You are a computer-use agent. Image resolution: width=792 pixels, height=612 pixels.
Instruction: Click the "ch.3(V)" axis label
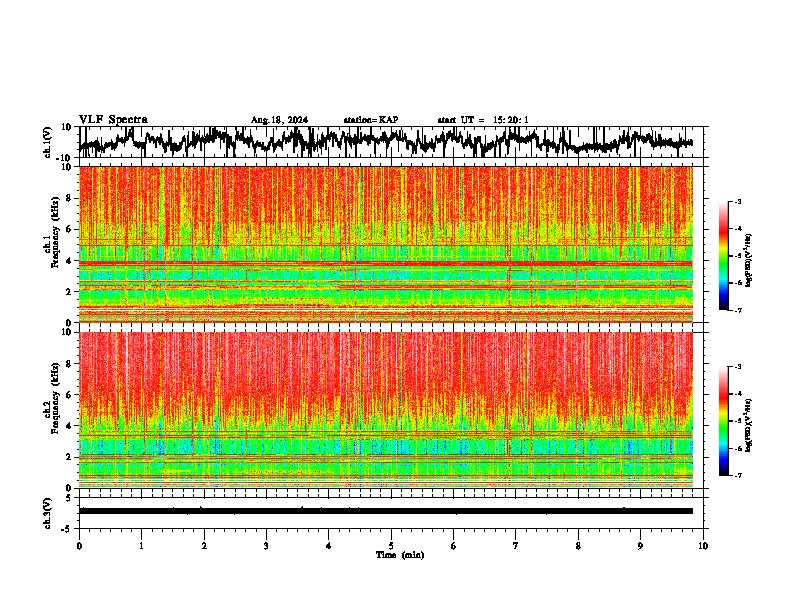pos(48,513)
